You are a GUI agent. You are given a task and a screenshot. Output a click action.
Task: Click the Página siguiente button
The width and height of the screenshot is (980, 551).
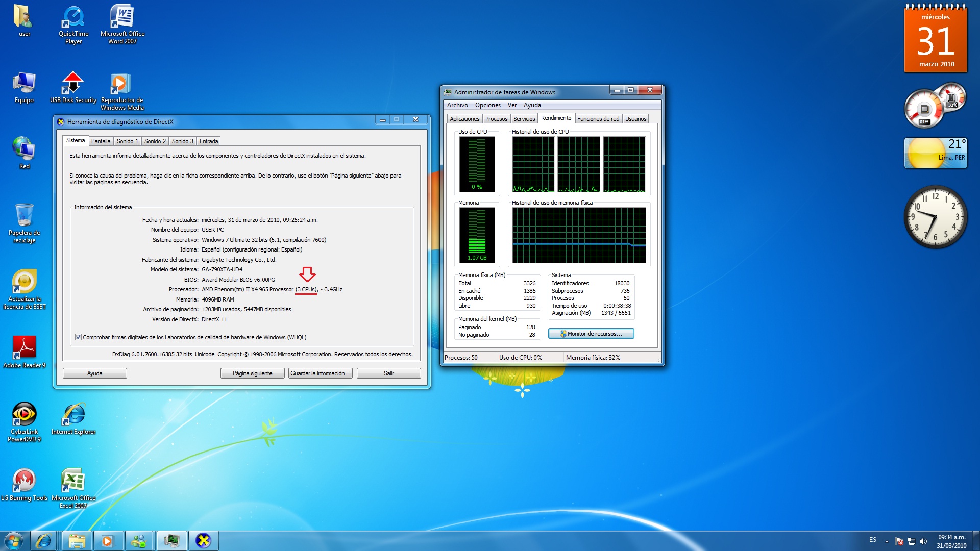(x=252, y=373)
